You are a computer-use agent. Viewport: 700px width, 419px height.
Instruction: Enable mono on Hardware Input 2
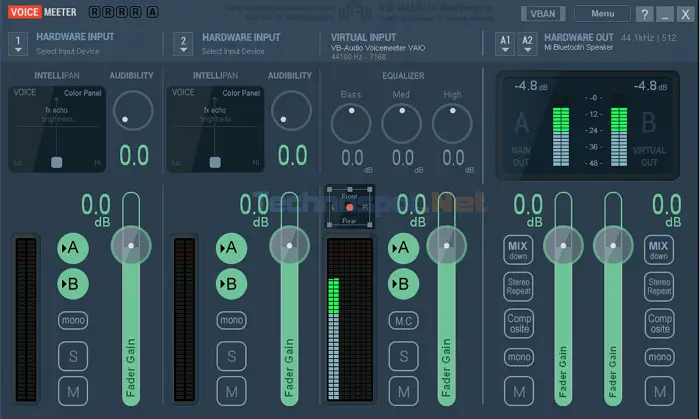click(231, 320)
